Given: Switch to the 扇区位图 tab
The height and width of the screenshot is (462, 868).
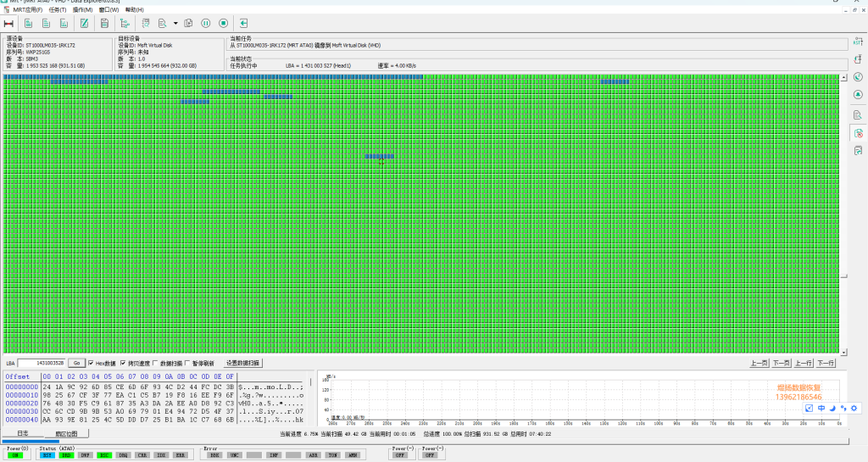Looking at the screenshot, I should click(x=66, y=434).
